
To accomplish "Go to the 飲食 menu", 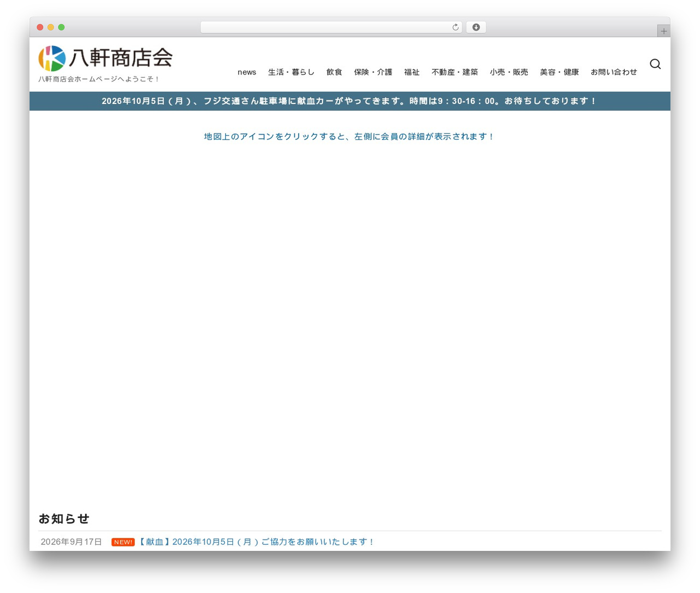I will coord(334,72).
